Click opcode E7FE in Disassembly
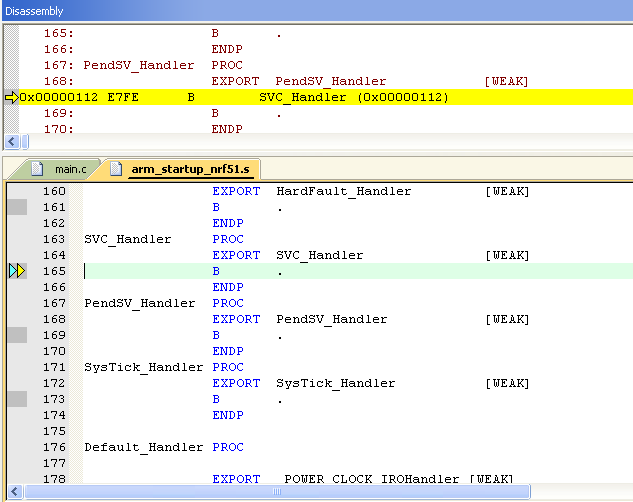Screen dimensions: 633x502 (123, 97)
